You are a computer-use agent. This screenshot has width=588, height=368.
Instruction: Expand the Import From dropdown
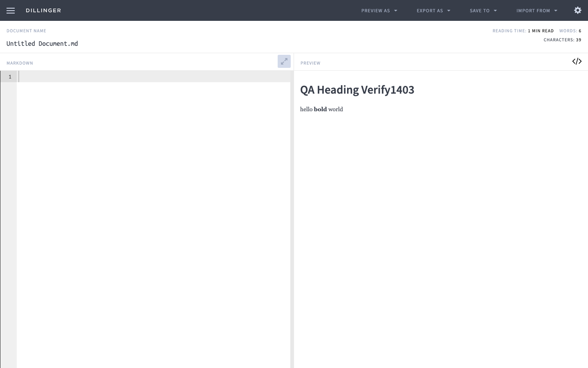point(537,11)
